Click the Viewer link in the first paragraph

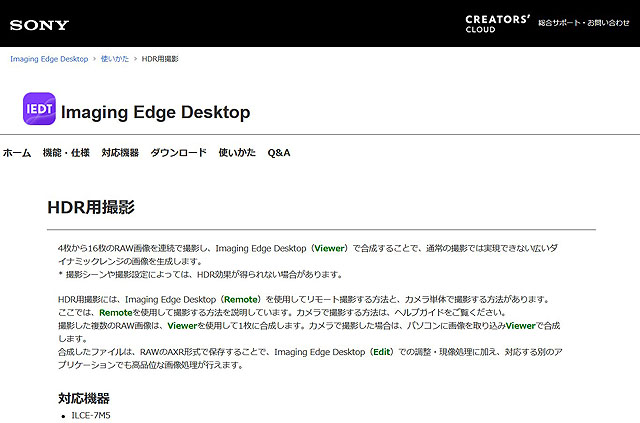pyautogui.click(x=329, y=246)
